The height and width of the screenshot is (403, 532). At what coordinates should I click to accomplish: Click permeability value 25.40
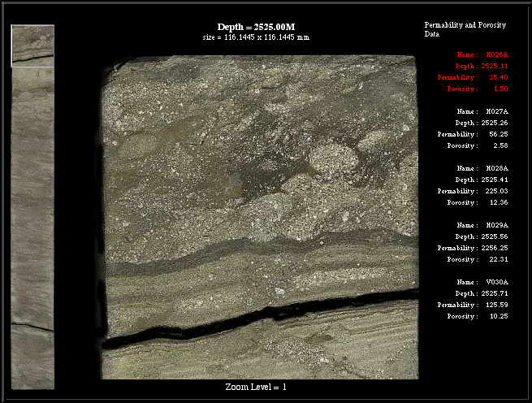(499, 77)
